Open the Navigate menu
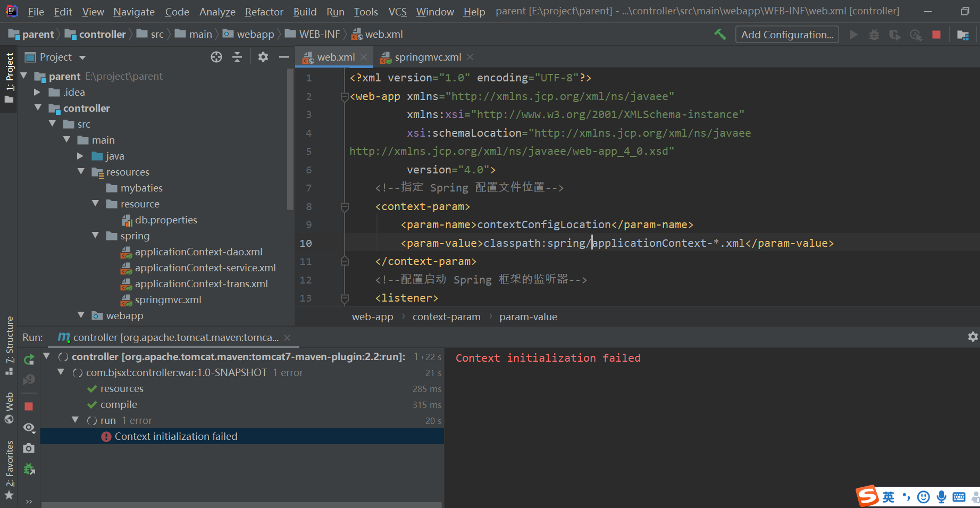The image size is (980, 508). point(134,12)
